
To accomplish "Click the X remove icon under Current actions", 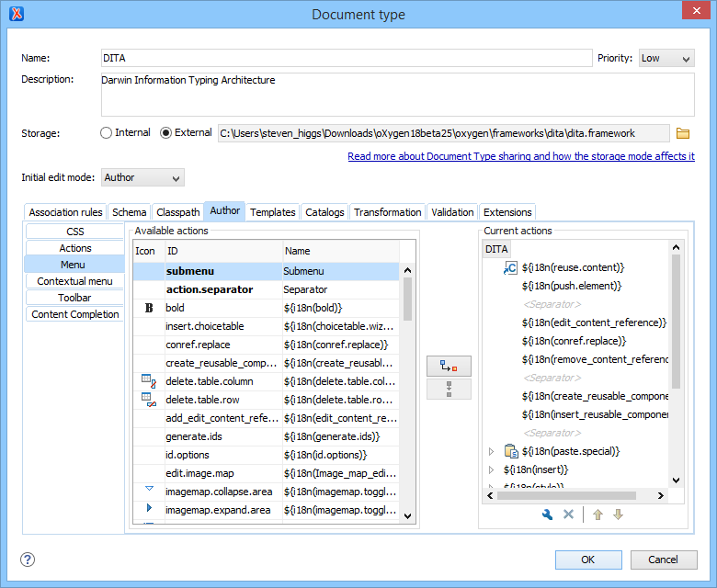I will point(568,514).
